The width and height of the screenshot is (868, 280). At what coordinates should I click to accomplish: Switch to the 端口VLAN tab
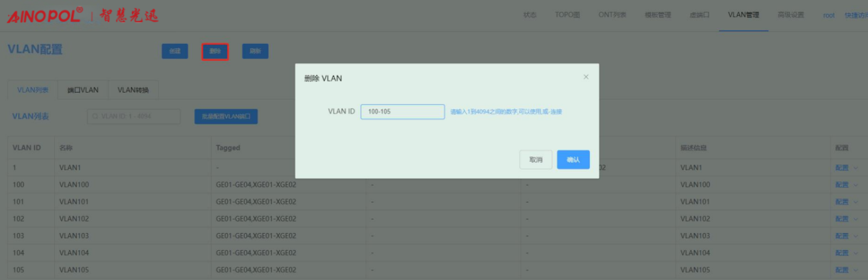coord(83,90)
